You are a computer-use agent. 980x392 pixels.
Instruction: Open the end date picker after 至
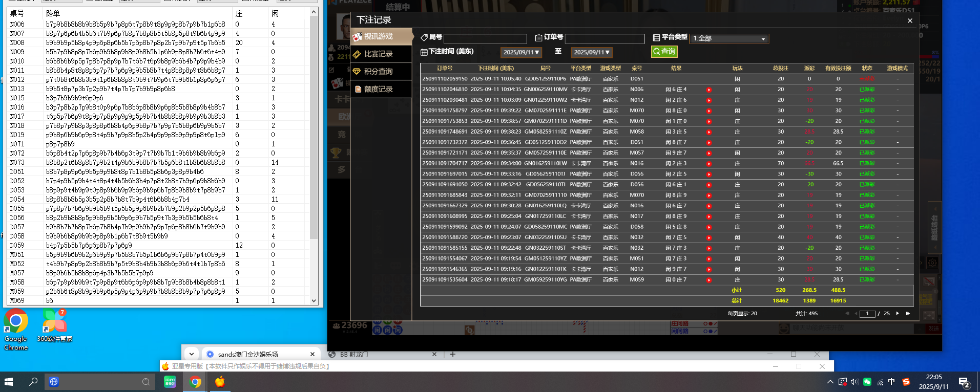point(591,52)
